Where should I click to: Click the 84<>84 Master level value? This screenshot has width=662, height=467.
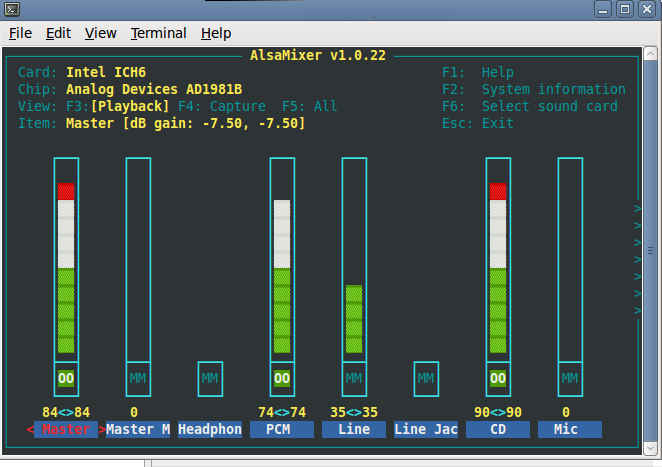pyautogui.click(x=66, y=412)
